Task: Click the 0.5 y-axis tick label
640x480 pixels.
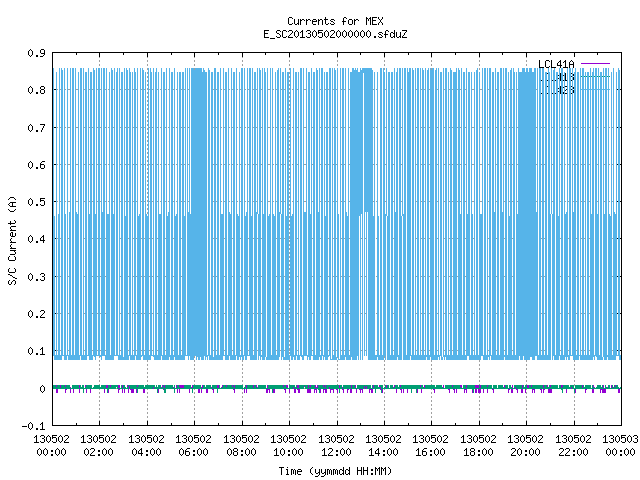Action: (x=36, y=202)
